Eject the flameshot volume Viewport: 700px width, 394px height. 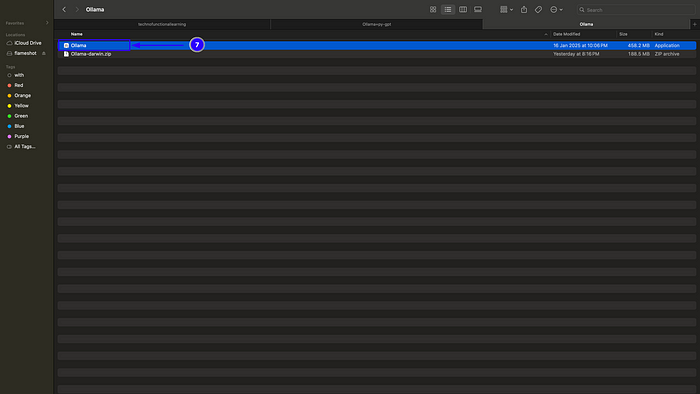(44, 54)
